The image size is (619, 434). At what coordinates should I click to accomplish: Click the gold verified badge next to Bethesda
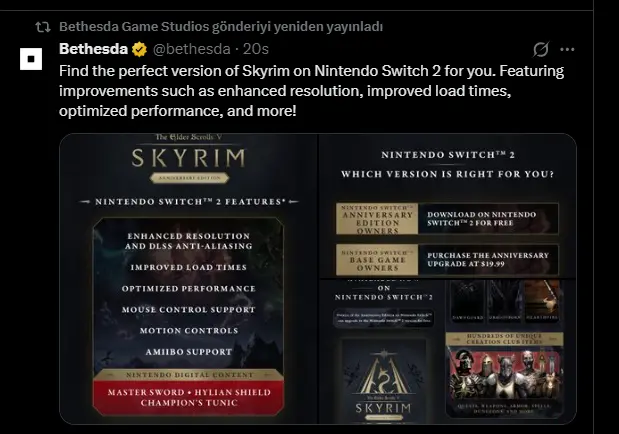pos(139,49)
